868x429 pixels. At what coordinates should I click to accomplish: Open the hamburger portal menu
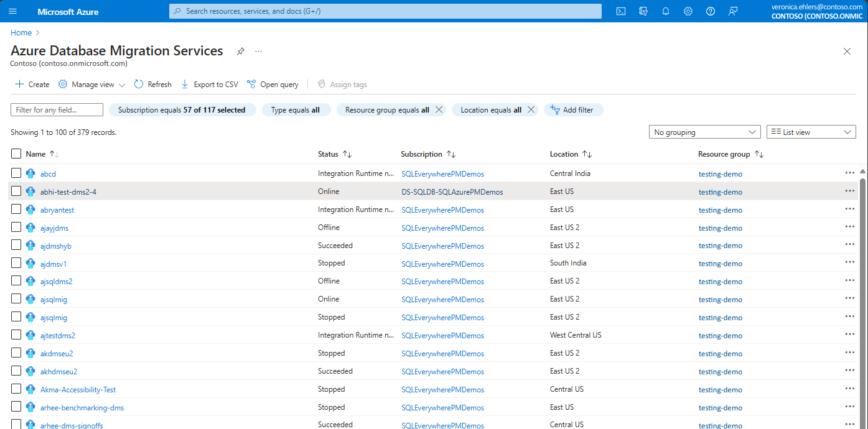[x=12, y=11]
